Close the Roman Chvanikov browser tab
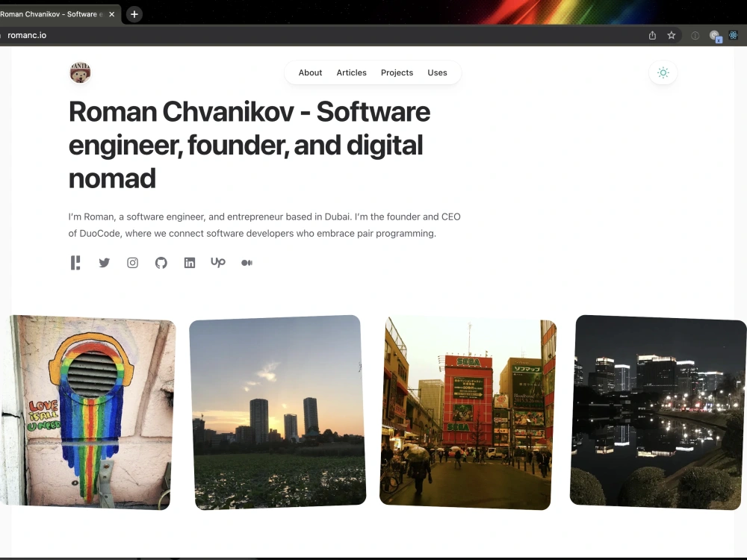Viewport: 747px width, 560px height. coord(111,14)
